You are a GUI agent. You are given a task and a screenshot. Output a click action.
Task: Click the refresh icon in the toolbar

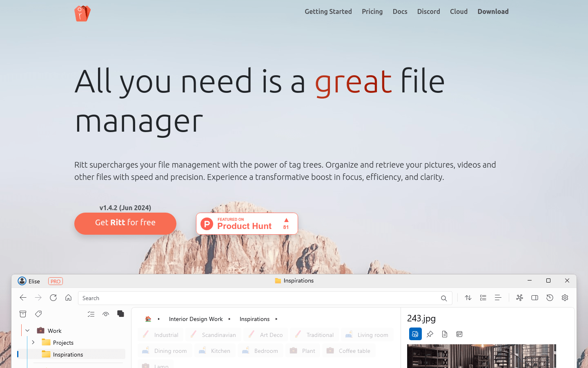point(53,298)
